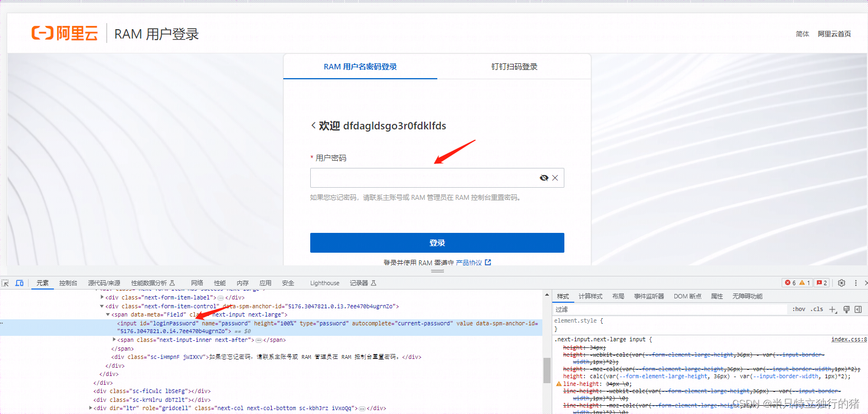The width and height of the screenshot is (868, 414).
Task: Open the 记录器 DevTools tab
Action: coord(363,283)
